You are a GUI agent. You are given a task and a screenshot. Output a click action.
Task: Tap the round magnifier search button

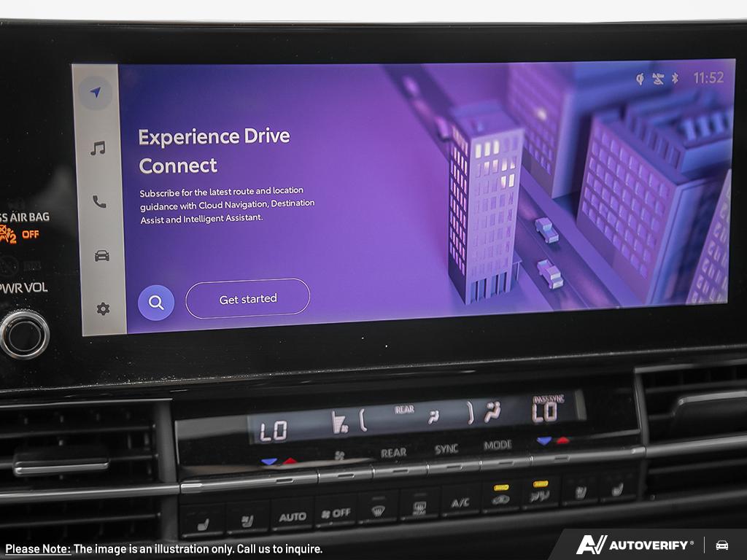tap(156, 303)
